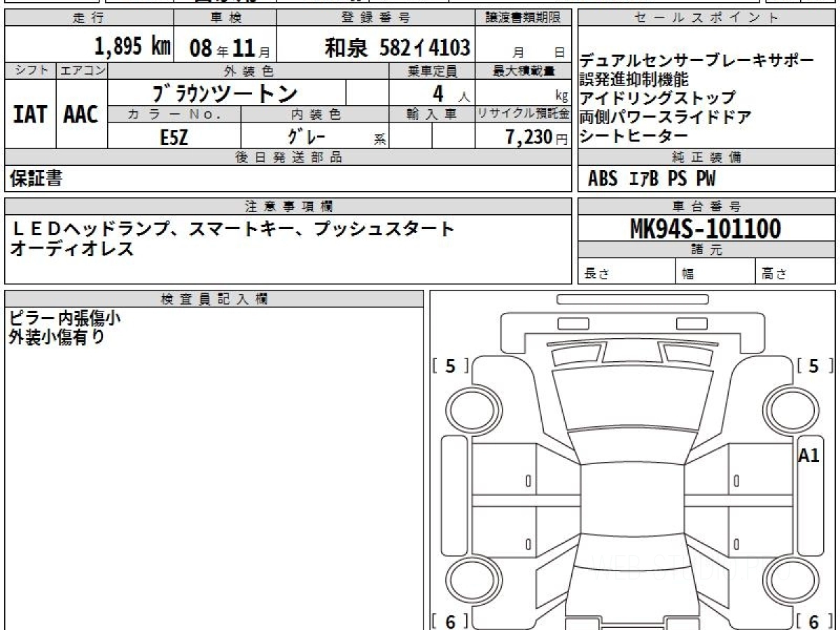Click the A1 damage mark on diagram
Screen dimensions: 840x630
[808, 456]
